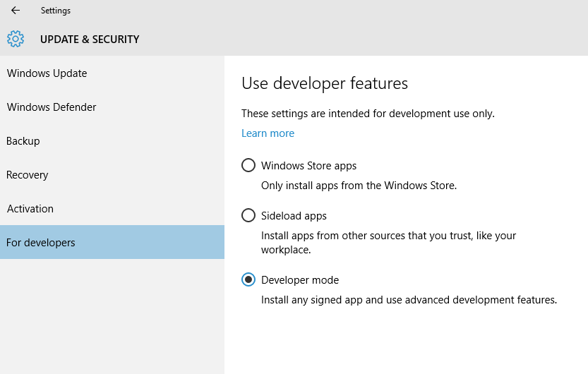Select the Windows Store apps radio button
The width and height of the screenshot is (588, 374).
point(248,165)
